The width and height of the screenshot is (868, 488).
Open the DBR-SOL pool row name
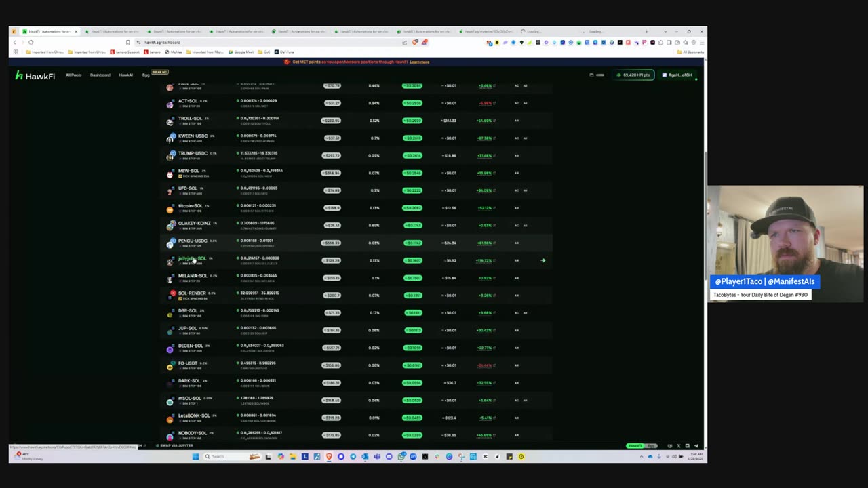187,310
